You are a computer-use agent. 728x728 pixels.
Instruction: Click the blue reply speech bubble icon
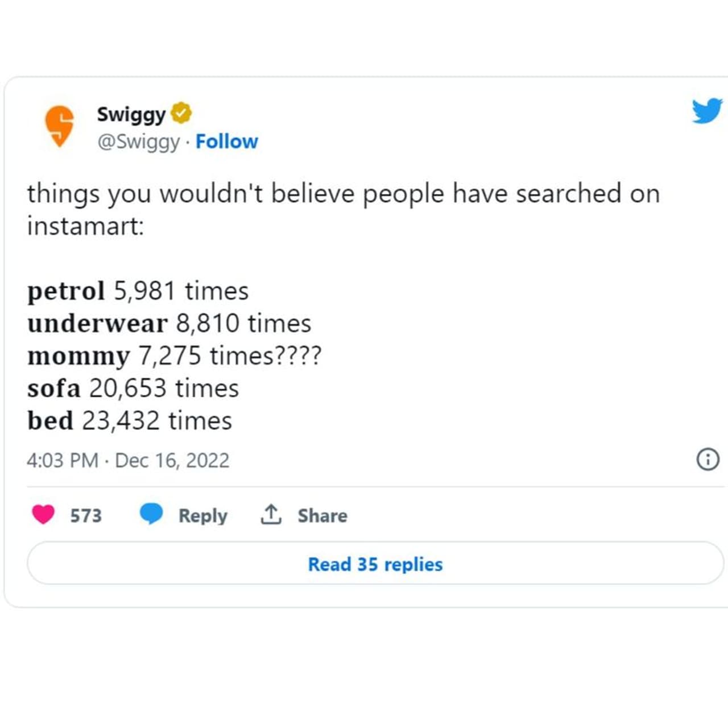151,514
